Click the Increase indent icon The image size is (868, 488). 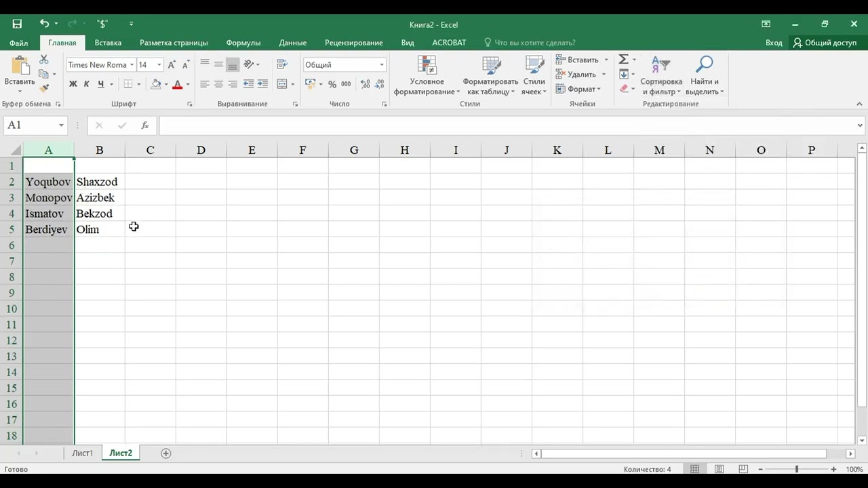[x=262, y=84]
